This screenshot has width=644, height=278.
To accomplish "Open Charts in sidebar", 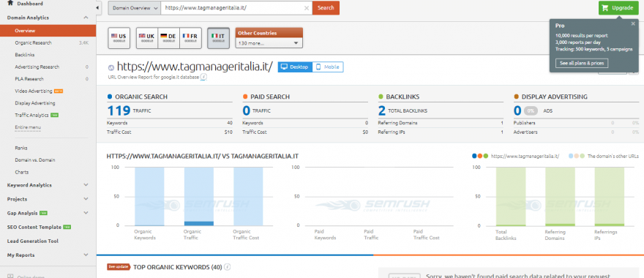I will pos(22,172).
